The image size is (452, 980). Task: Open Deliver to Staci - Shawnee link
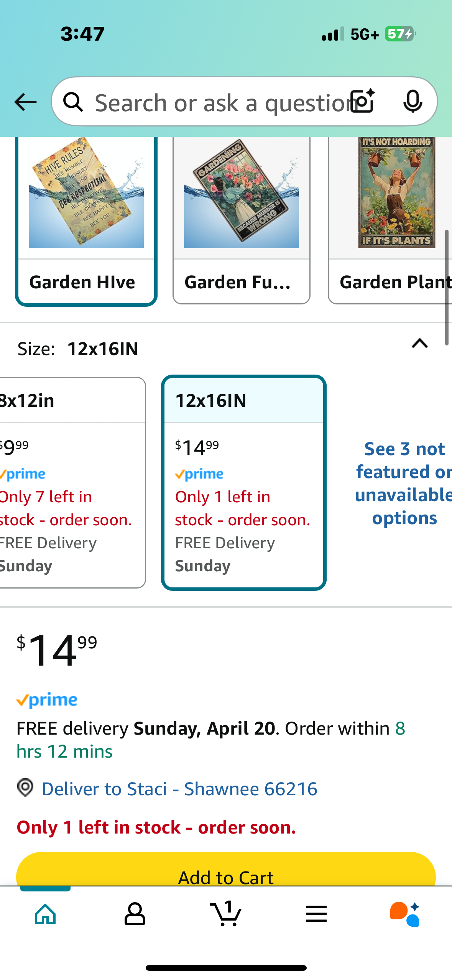pos(179,789)
